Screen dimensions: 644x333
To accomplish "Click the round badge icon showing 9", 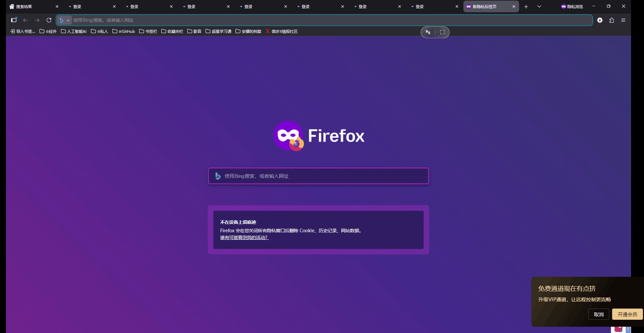I will pos(600,20).
